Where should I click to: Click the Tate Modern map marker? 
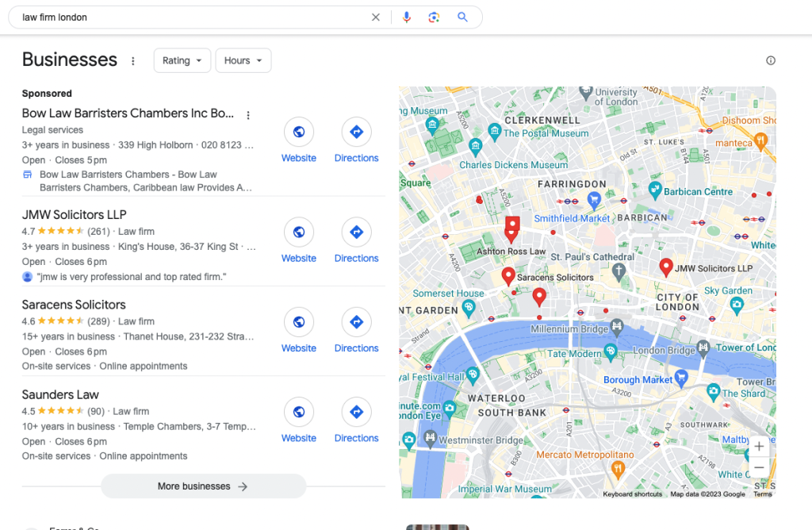point(611,352)
